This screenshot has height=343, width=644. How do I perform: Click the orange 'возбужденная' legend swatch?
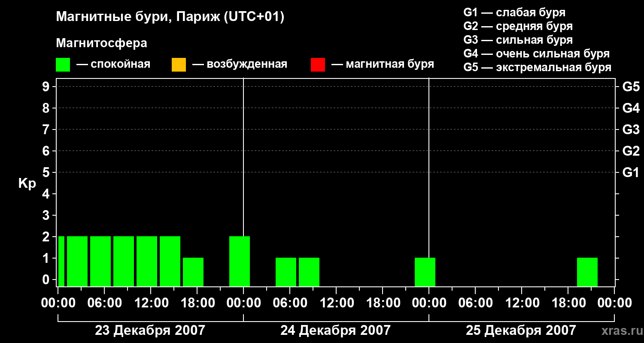(179, 65)
